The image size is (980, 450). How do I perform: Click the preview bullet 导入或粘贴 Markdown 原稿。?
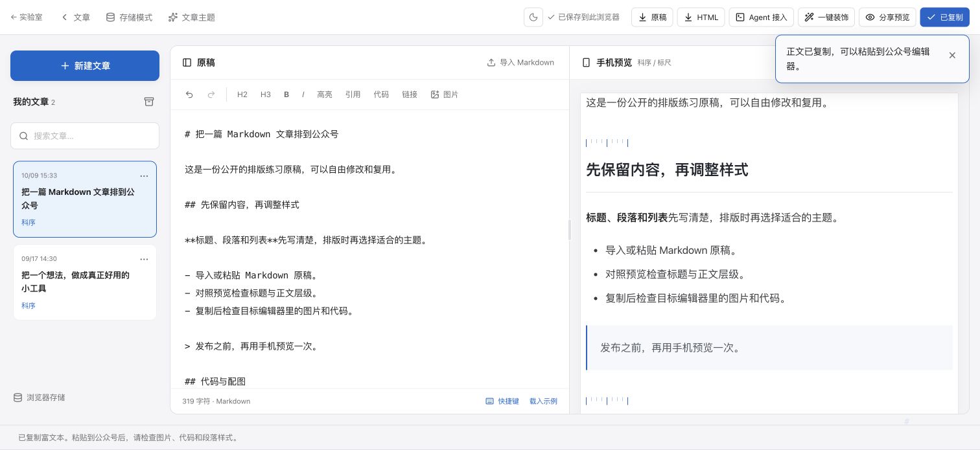coord(671,251)
